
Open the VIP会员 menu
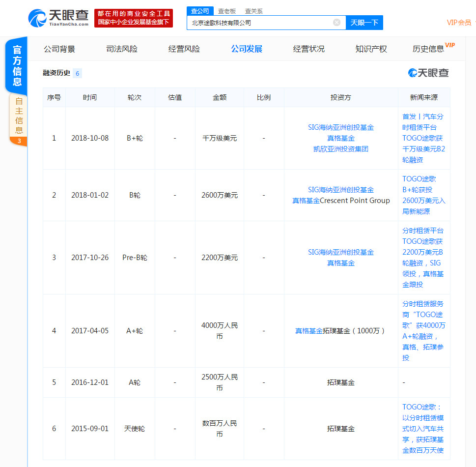pyautogui.click(x=459, y=23)
